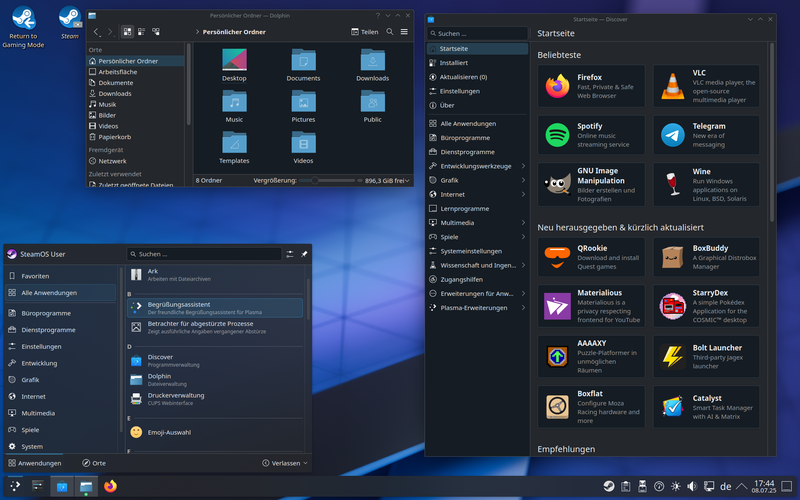Click the Teilen button in Dolphin

tap(365, 32)
